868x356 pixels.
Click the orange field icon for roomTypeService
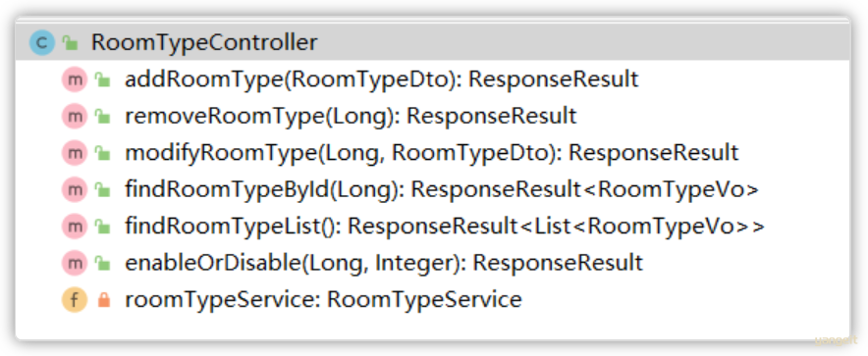(75, 300)
